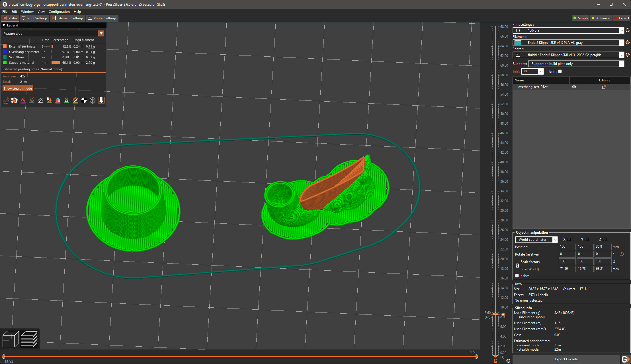Switch to the Printer Settings tab
This screenshot has height=364, width=631.
[102, 18]
